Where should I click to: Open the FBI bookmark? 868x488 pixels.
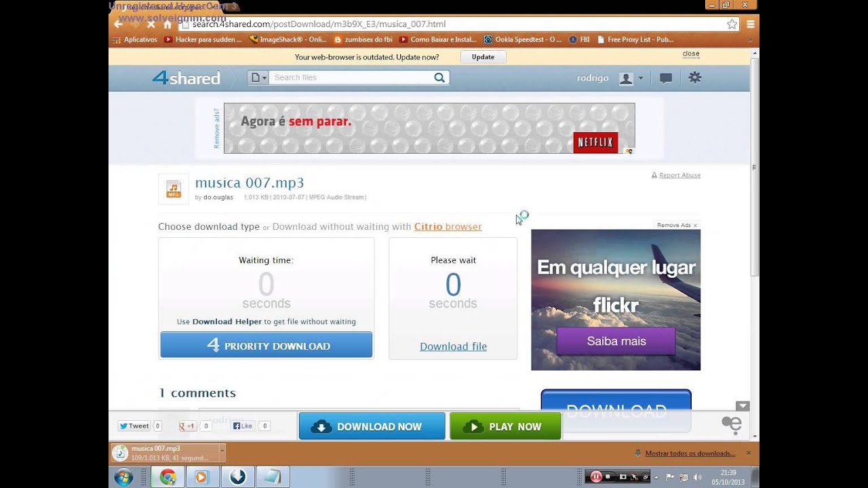click(x=578, y=39)
